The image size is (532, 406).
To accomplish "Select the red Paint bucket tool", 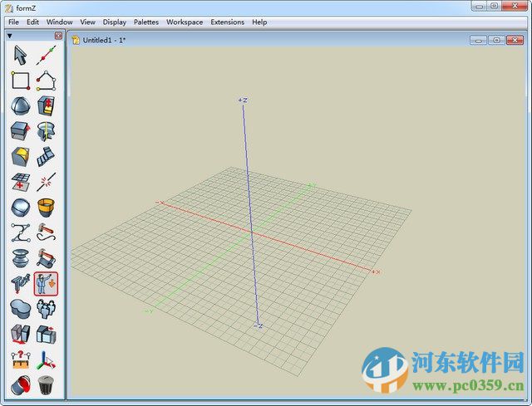I will [x=20, y=385].
